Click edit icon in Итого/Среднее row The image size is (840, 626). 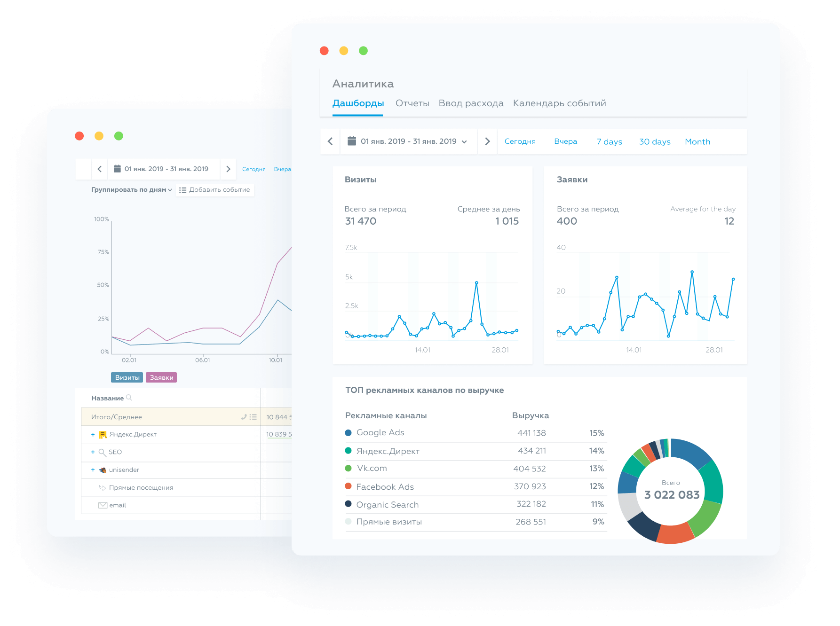click(x=244, y=417)
